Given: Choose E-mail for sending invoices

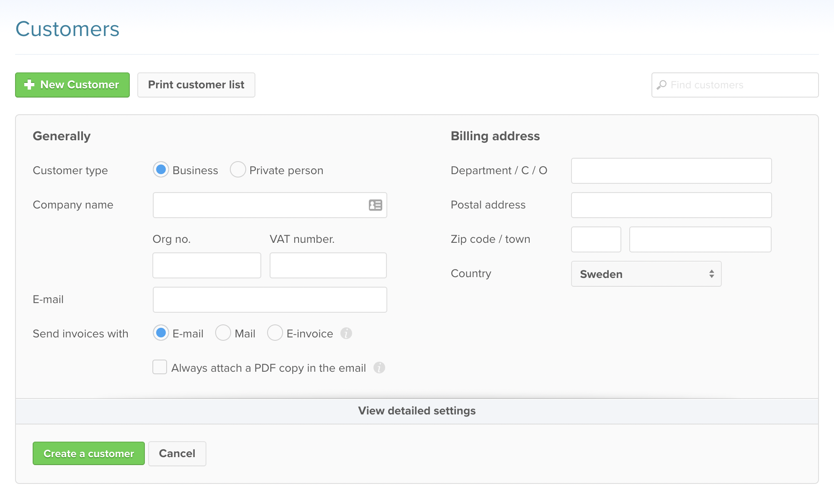Looking at the screenshot, I should tap(161, 333).
